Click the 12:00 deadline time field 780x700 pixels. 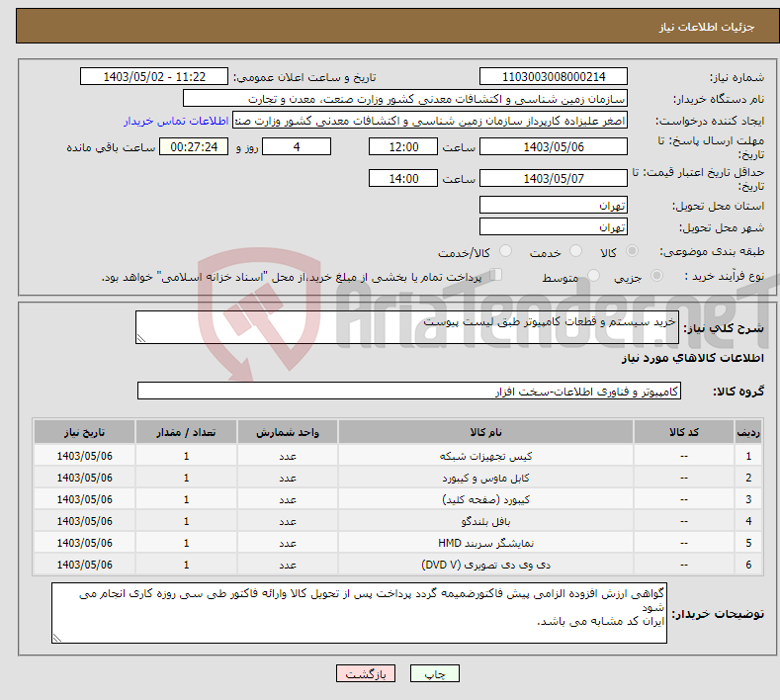click(403, 146)
